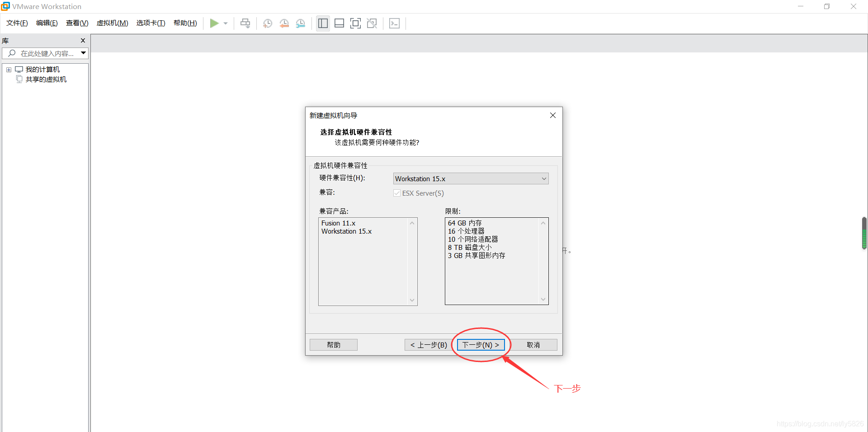The height and width of the screenshot is (432, 868).
Task: Open the 帮助(H) menu
Action: (x=185, y=23)
